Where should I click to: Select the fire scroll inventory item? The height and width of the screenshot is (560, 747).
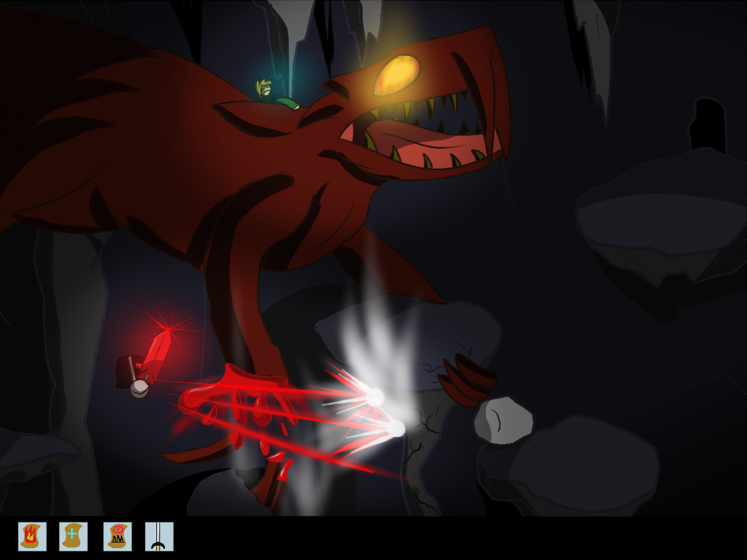[x=32, y=536]
